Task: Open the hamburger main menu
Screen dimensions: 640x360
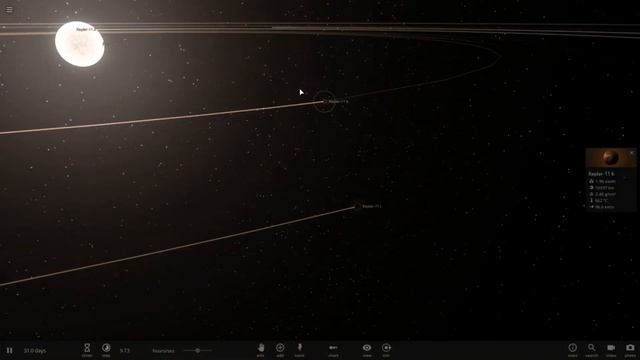Action: pyautogui.click(x=9, y=9)
